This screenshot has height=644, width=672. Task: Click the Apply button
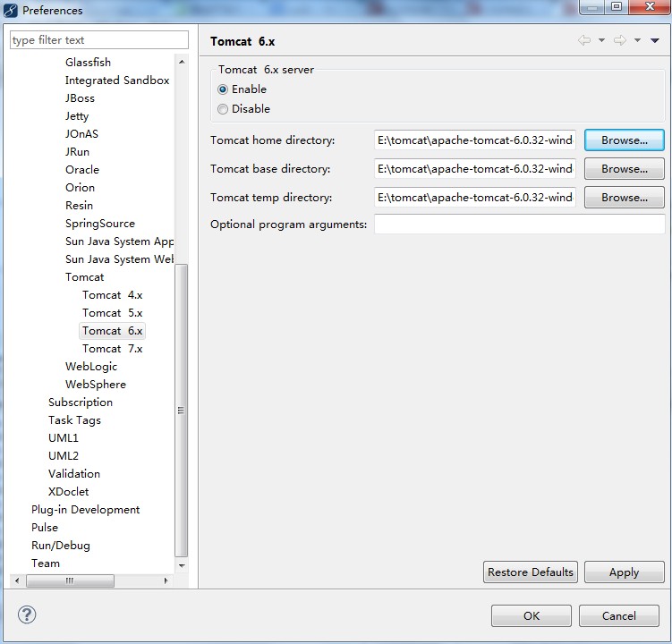(x=625, y=572)
